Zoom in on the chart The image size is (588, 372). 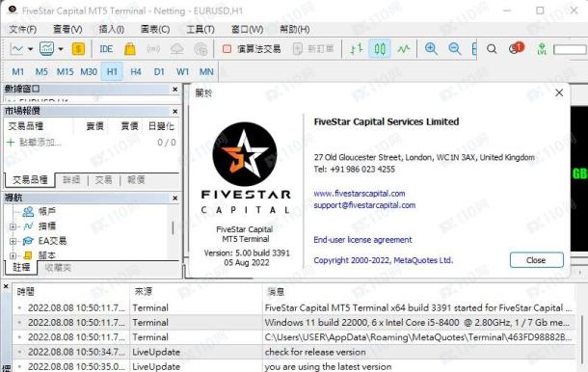pos(431,49)
